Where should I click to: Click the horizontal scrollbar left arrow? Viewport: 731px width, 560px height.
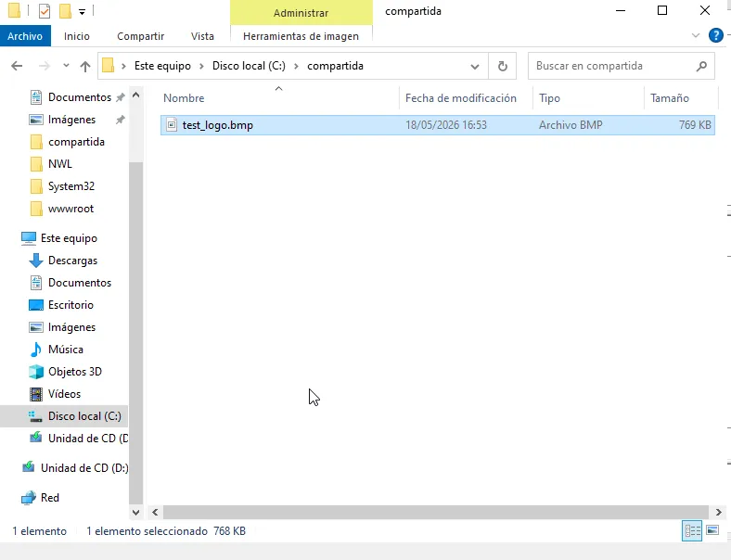coord(155,513)
